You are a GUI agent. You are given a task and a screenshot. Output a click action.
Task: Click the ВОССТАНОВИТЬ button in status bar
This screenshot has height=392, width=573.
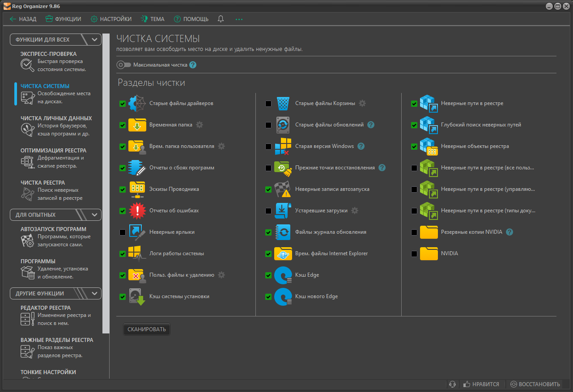pos(535,384)
